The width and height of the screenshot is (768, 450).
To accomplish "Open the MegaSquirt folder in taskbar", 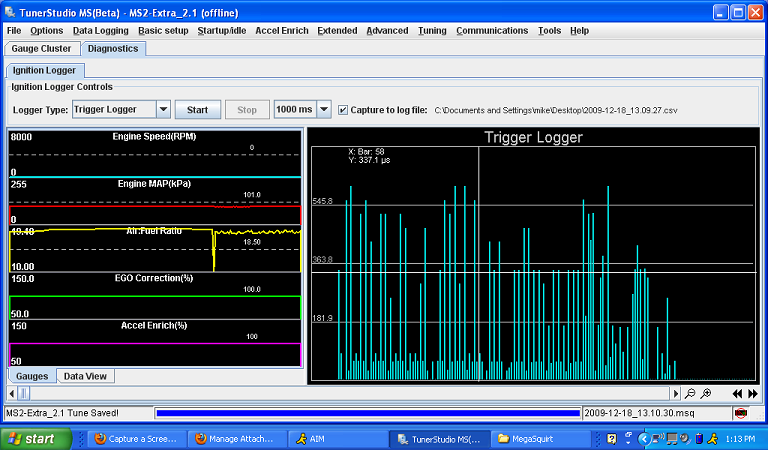I will [530, 438].
